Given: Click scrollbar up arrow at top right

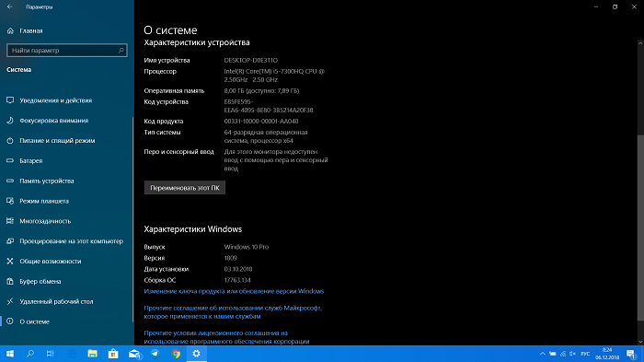Looking at the screenshot, I should (x=640, y=43).
